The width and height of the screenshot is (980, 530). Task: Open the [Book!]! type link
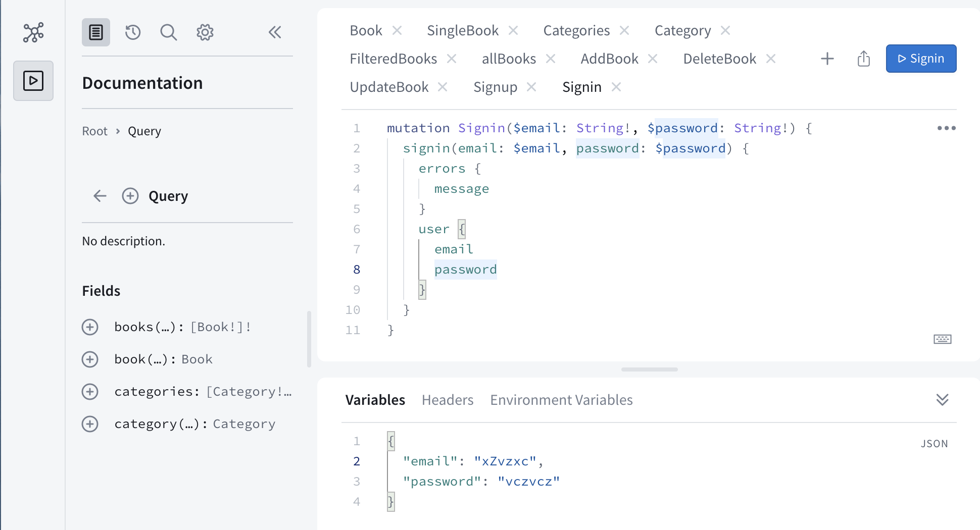click(x=220, y=327)
